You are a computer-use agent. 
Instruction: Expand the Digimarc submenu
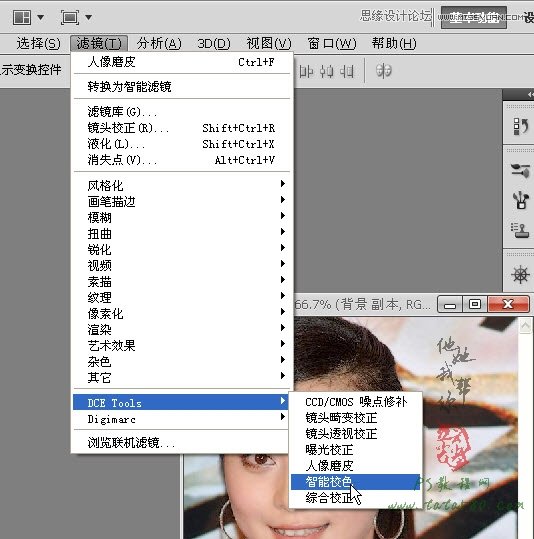(x=181, y=419)
